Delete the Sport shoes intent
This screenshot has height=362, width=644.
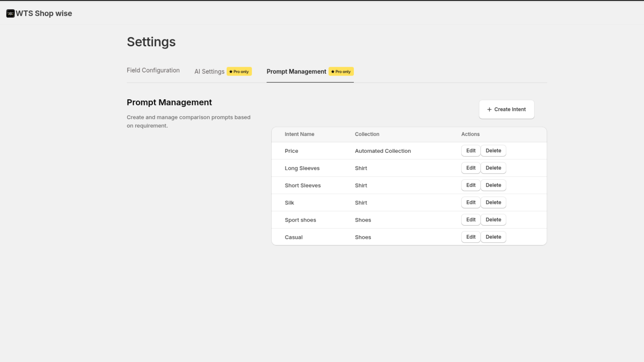[x=493, y=220]
